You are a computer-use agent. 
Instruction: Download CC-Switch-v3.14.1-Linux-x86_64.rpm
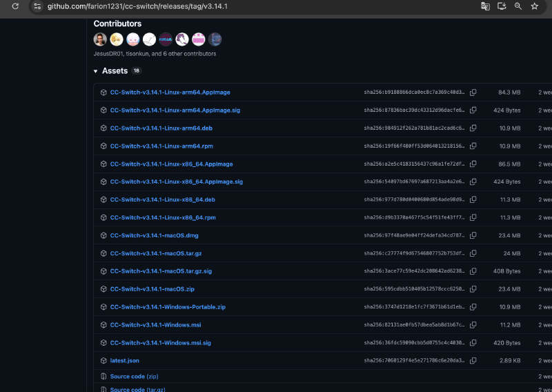pos(163,217)
